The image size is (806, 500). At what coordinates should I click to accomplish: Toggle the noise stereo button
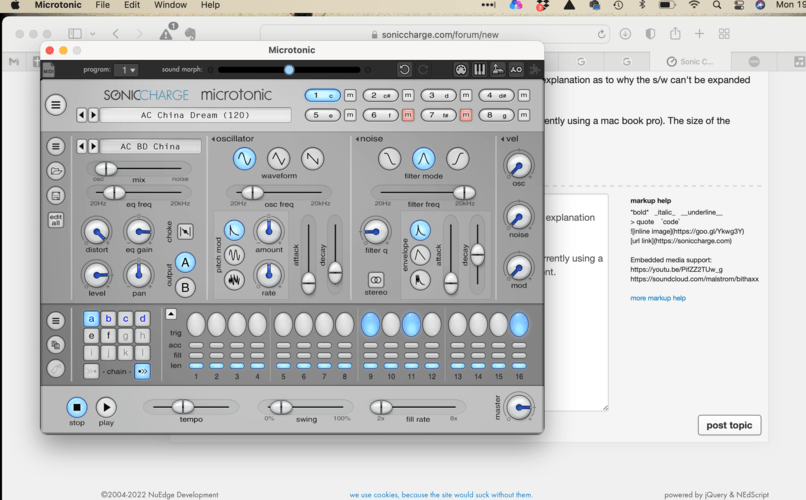(x=376, y=280)
